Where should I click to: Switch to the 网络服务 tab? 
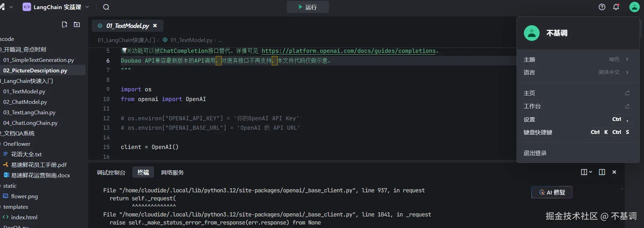click(x=172, y=172)
